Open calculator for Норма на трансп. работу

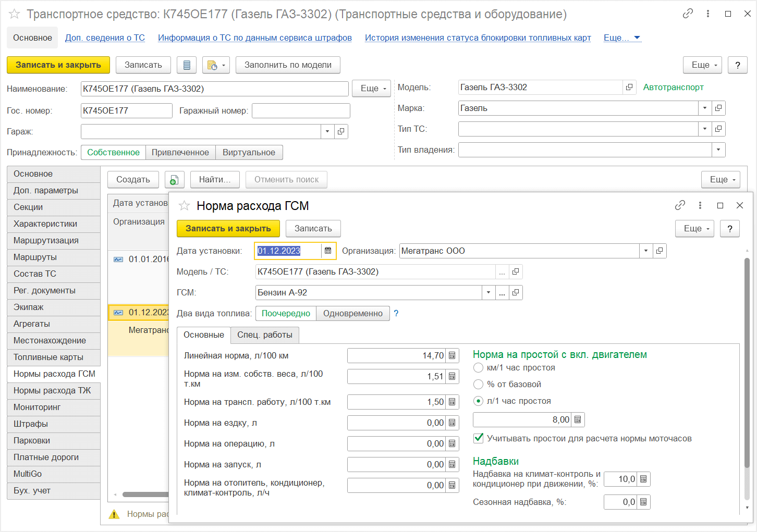pos(452,402)
